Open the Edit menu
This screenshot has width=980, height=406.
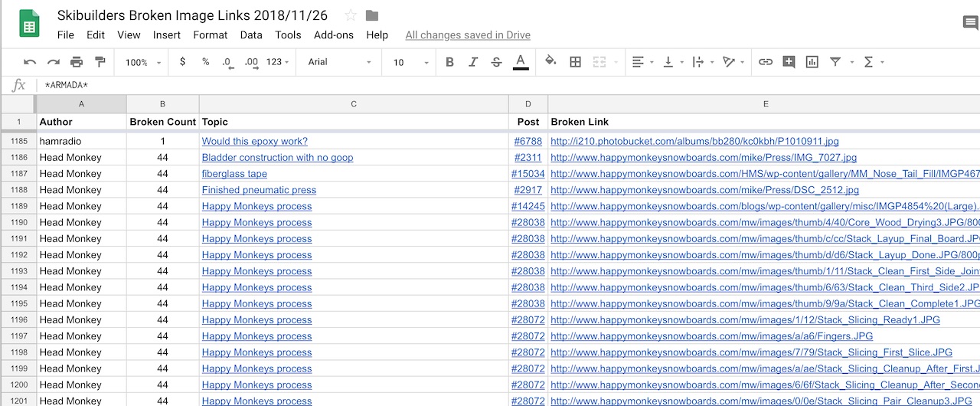96,34
